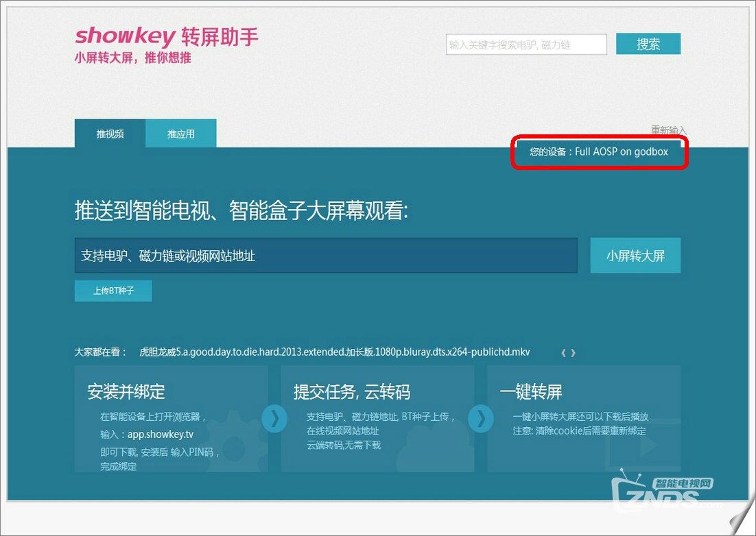
Task: Click the 上传BT种子 button
Action: 113,291
